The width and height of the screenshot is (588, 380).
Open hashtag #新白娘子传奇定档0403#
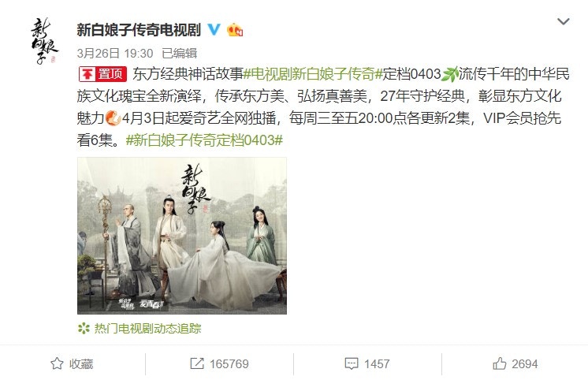pos(204,140)
